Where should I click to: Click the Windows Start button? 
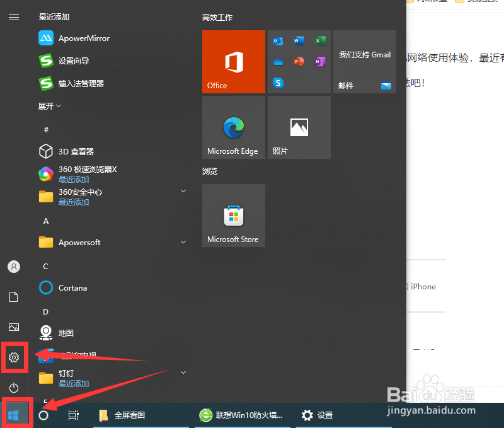(x=13, y=415)
